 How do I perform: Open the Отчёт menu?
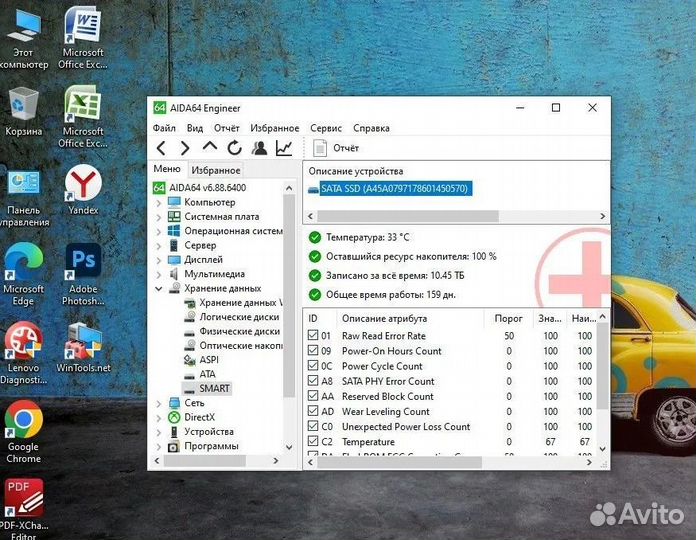click(226, 128)
